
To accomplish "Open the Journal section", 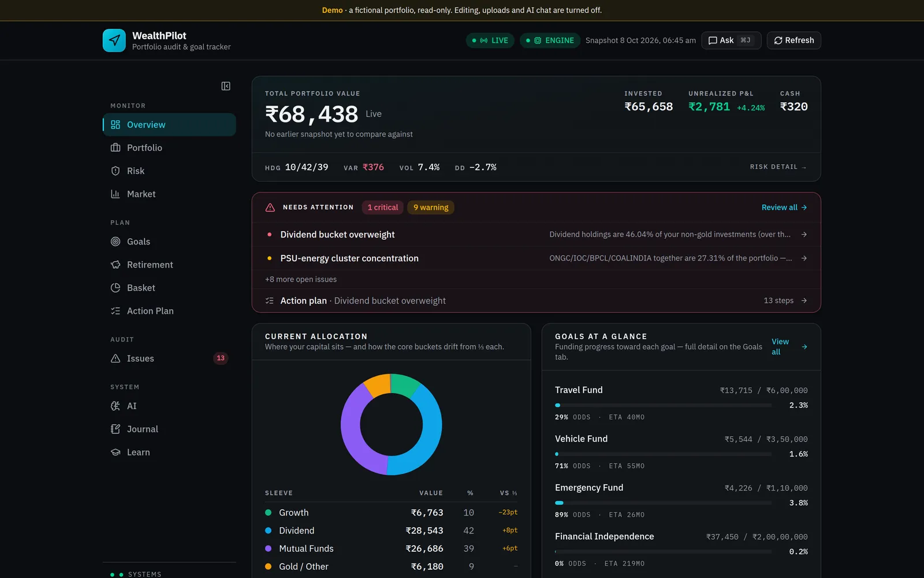I will [x=169, y=429].
